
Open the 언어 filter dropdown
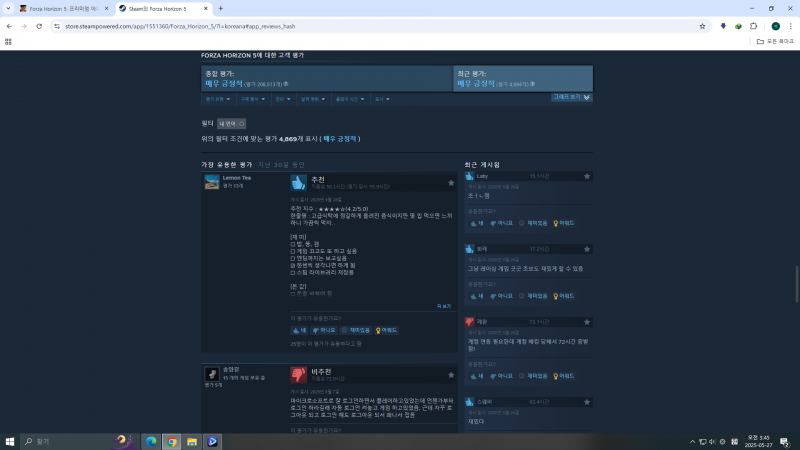283,99
